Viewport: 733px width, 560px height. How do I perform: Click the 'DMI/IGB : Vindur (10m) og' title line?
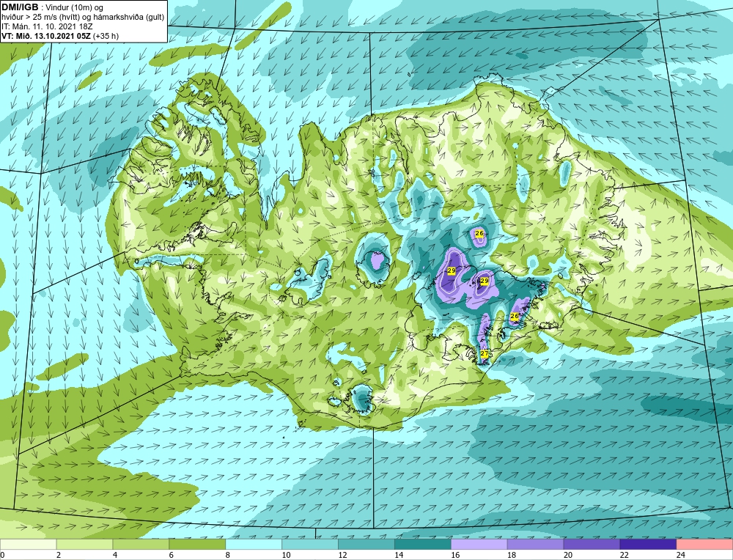click(x=52, y=7)
